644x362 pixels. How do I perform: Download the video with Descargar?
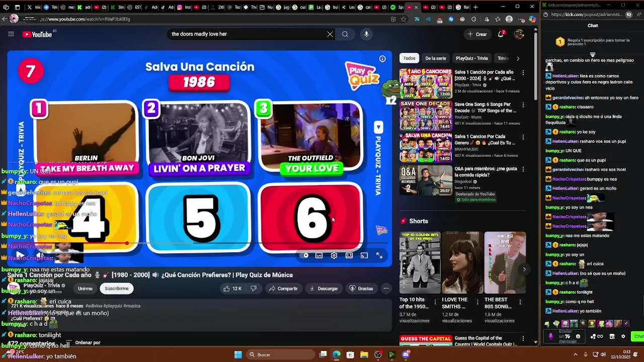tap(324, 289)
